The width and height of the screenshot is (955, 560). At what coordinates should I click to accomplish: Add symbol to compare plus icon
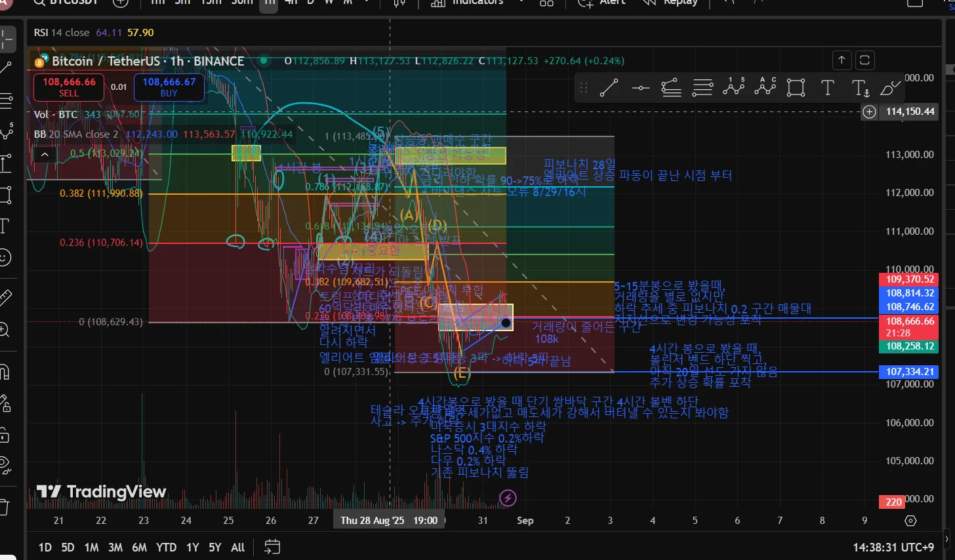121,3
